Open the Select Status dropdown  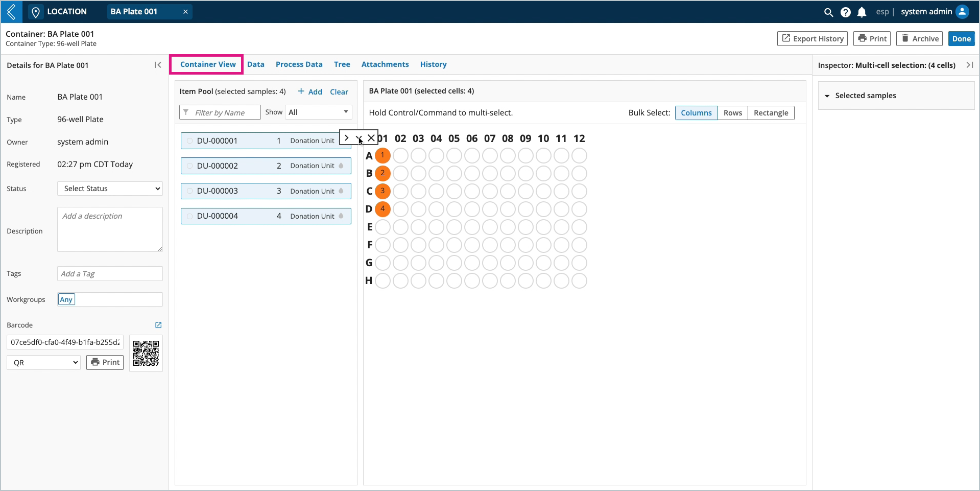tap(110, 189)
